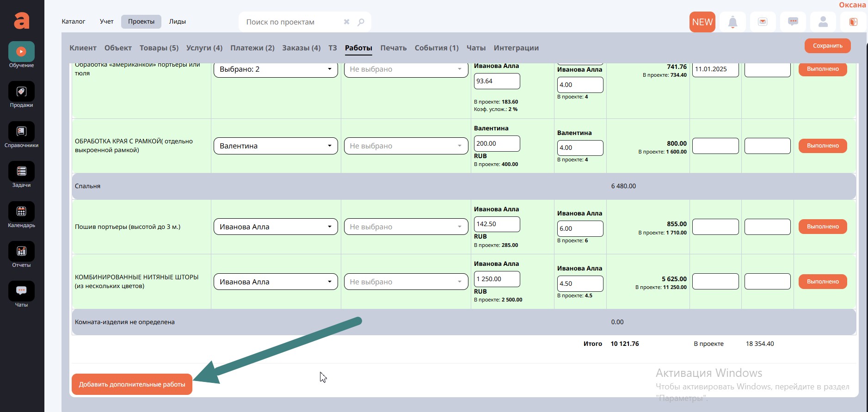Switch to the Платежи (2) tab
The width and height of the screenshot is (868, 412).
coord(252,48)
